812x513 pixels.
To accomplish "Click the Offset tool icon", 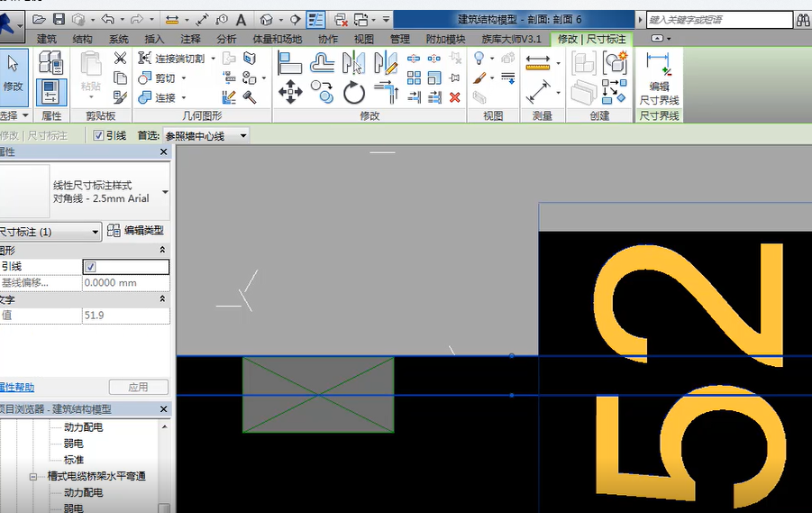I will [322, 63].
